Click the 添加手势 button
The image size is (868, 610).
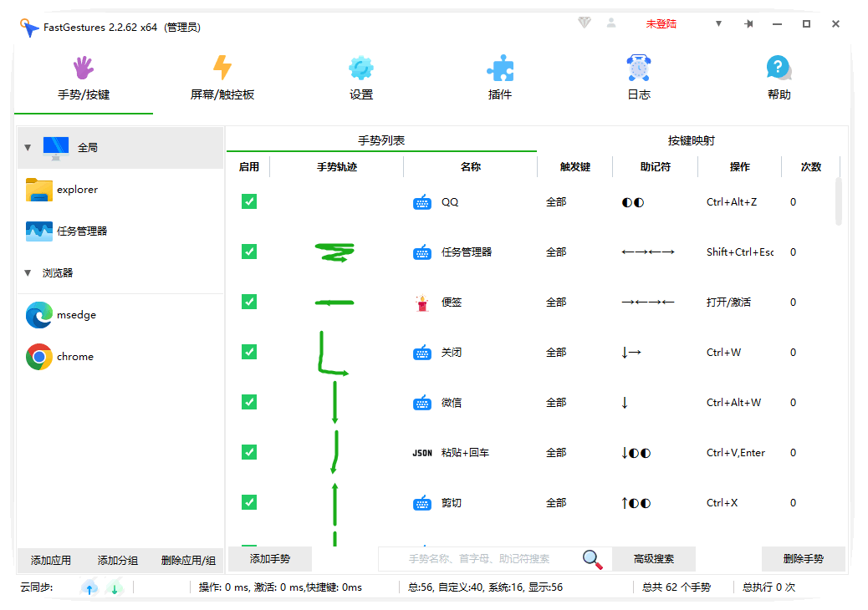pyautogui.click(x=270, y=559)
